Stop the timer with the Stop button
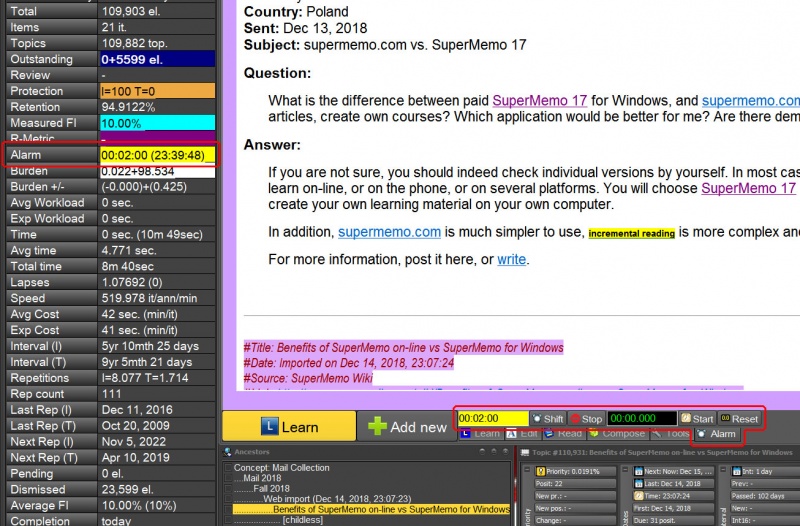The height and width of the screenshot is (526, 800). [586, 419]
